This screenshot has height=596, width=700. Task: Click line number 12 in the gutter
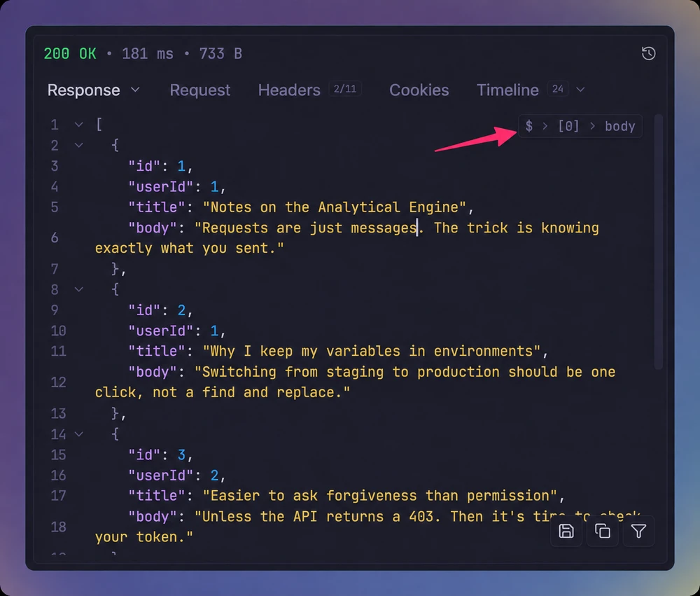59,382
